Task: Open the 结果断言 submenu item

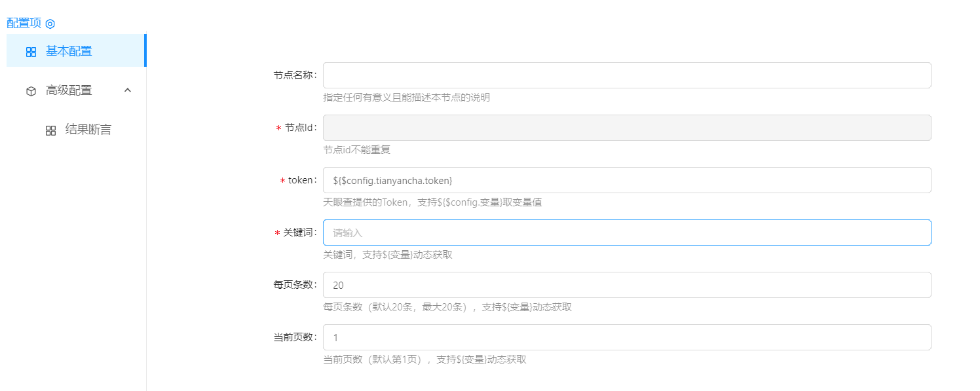Action: coord(88,130)
